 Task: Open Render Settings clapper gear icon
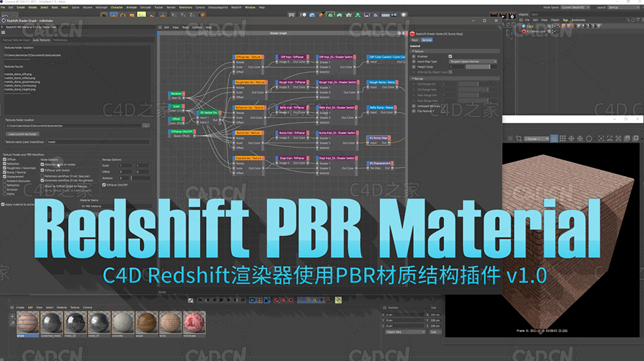tap(512, 16)
